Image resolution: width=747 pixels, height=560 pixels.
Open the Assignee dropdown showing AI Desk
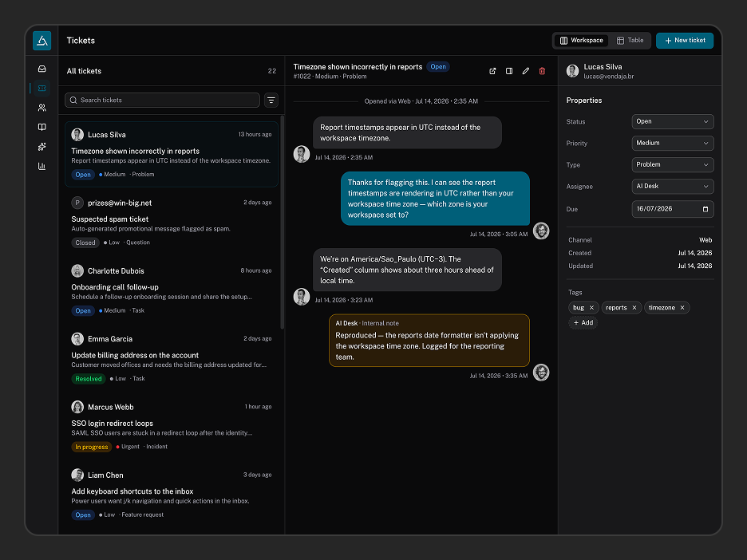pyautogui.click(x=673, y=186)
